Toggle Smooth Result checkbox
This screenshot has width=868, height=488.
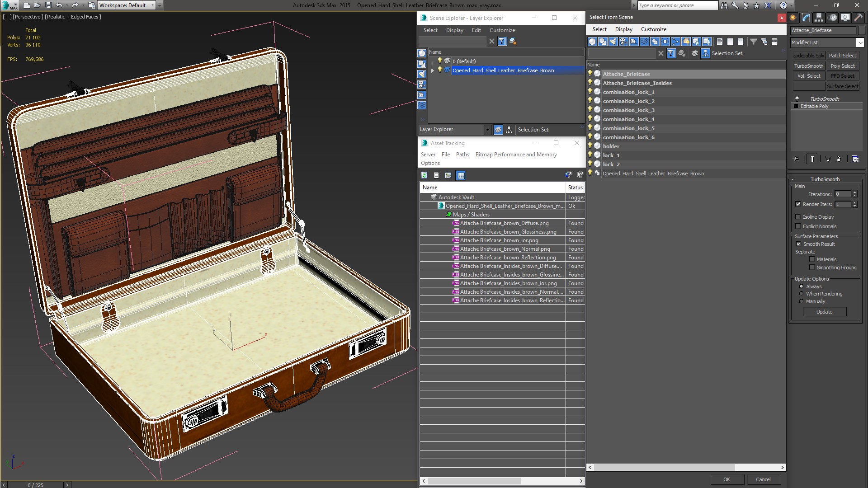[799, 244]
